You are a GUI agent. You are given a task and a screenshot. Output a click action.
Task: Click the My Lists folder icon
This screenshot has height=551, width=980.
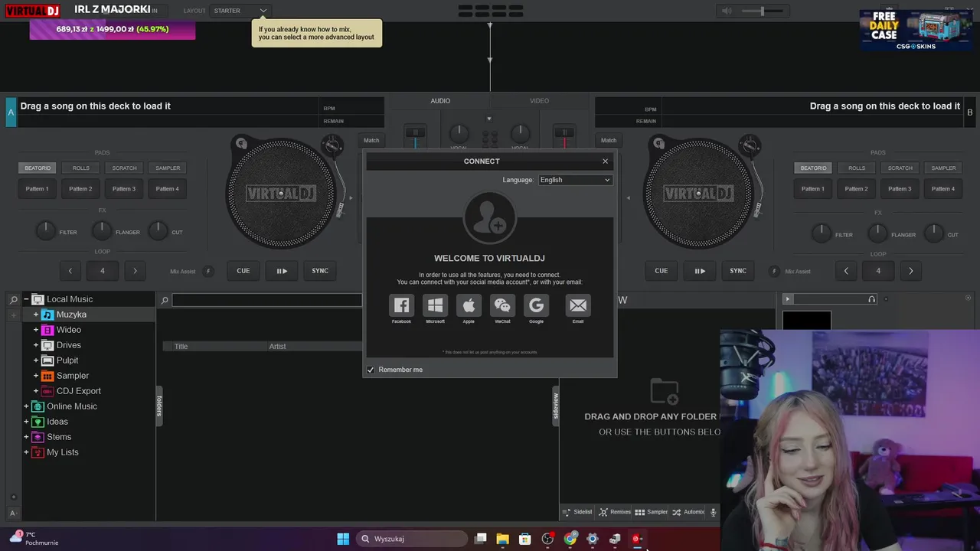point(38,452)
